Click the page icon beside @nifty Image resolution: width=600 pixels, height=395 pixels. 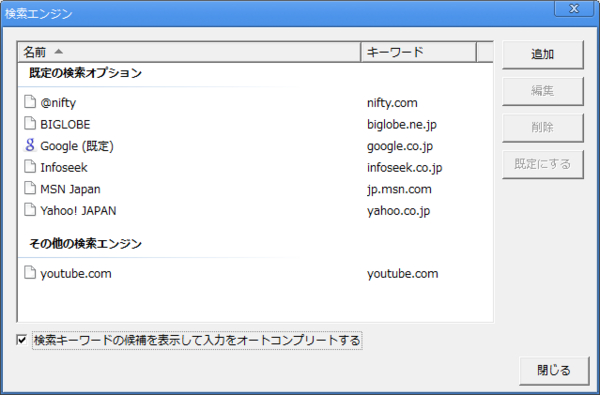click(x=30, y=102)
